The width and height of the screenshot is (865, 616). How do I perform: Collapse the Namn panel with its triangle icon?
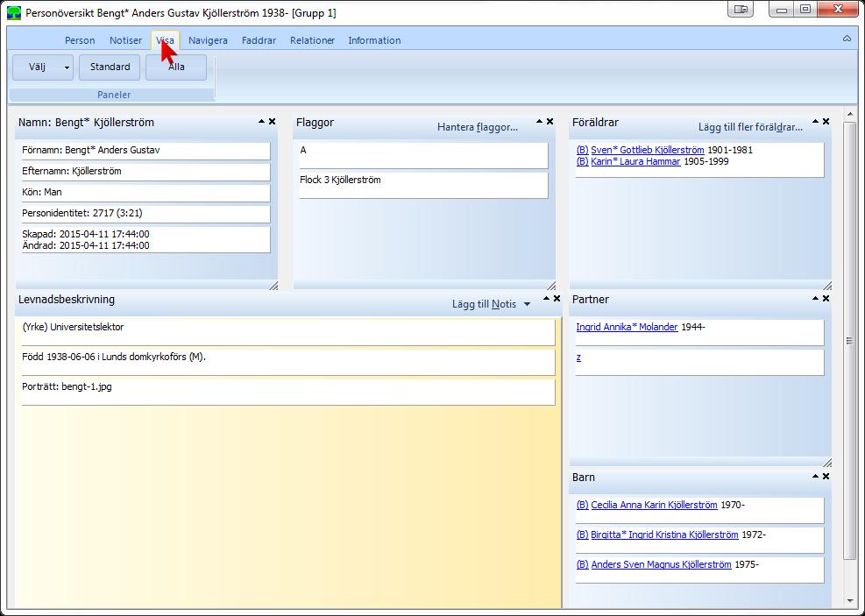coord(261,121)
